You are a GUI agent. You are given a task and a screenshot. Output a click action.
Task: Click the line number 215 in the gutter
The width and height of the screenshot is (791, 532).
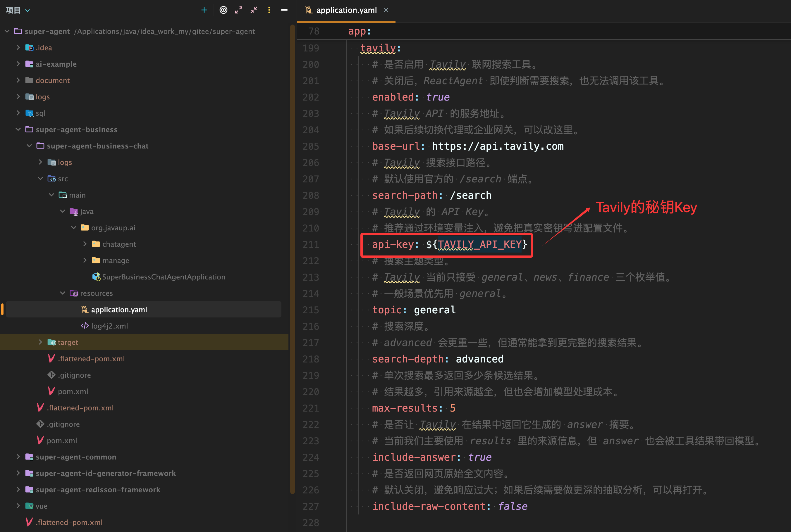[x=311, y=310]
